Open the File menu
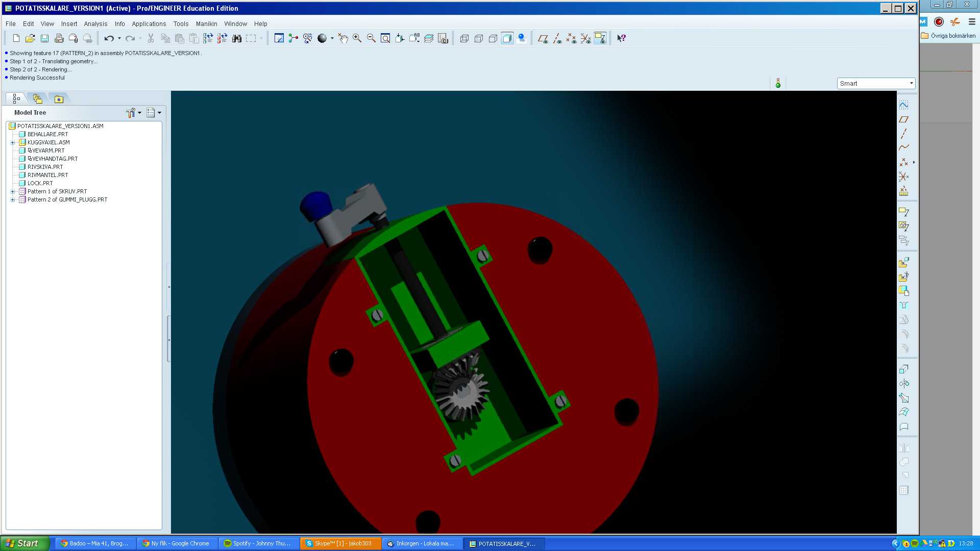 tap(11, 24)
